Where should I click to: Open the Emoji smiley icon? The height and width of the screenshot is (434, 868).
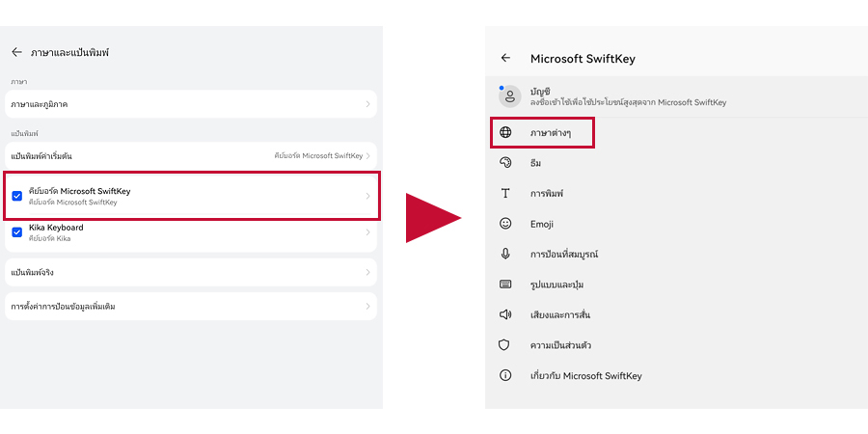click(x=505, y=224)
